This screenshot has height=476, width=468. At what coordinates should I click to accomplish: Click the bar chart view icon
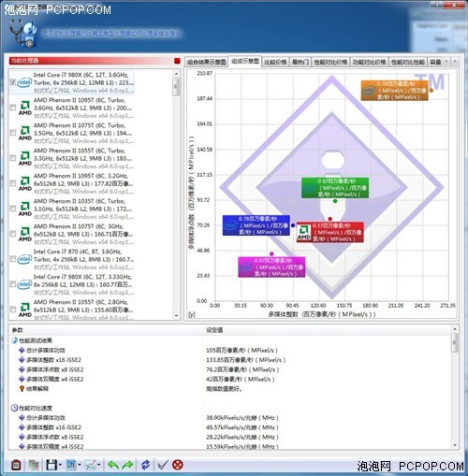click(x=71, y=465)
